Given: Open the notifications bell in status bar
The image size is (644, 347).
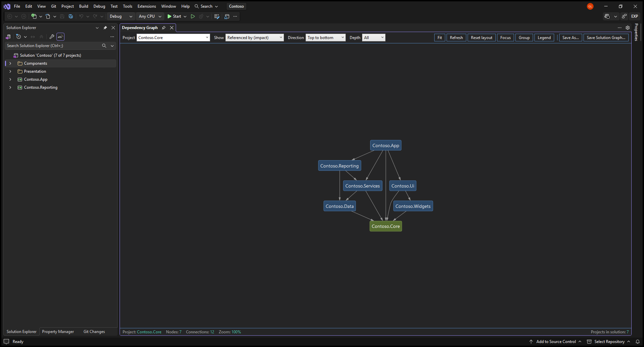Looking at the screenshot, I should point(638,342).
